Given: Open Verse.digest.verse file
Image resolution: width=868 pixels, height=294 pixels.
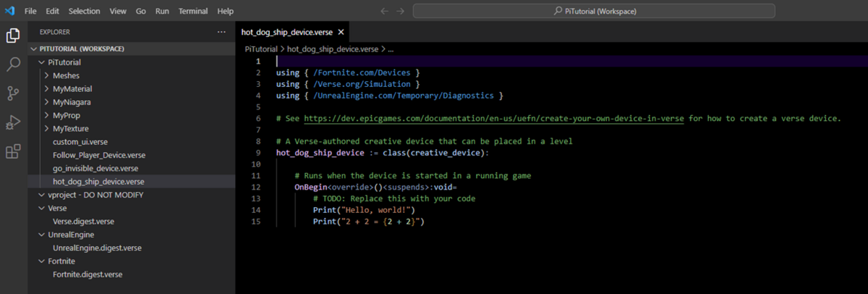Looking at the screenshot, I should pos(132,222).
